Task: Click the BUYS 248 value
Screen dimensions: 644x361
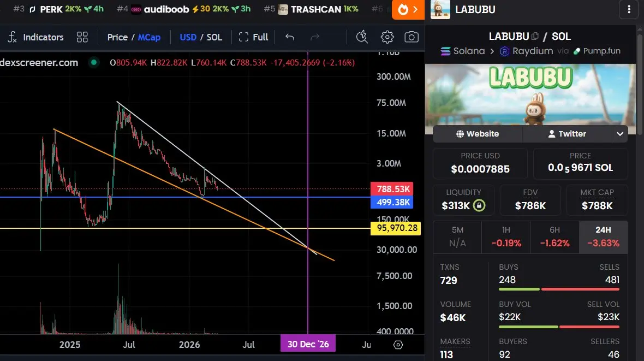Action: 507,280
